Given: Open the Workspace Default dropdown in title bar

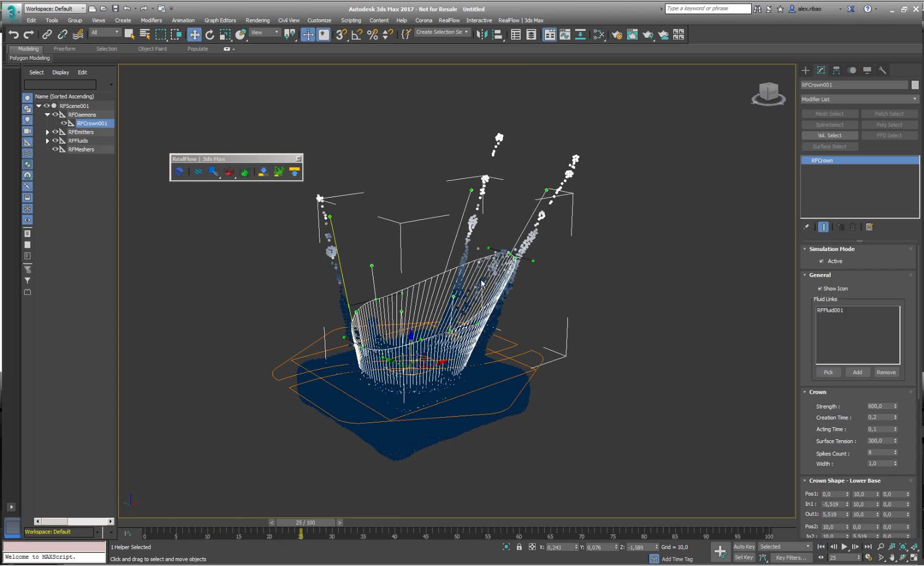Looking at the screenshot, I should pyautogui.click(x=55, y=9).
